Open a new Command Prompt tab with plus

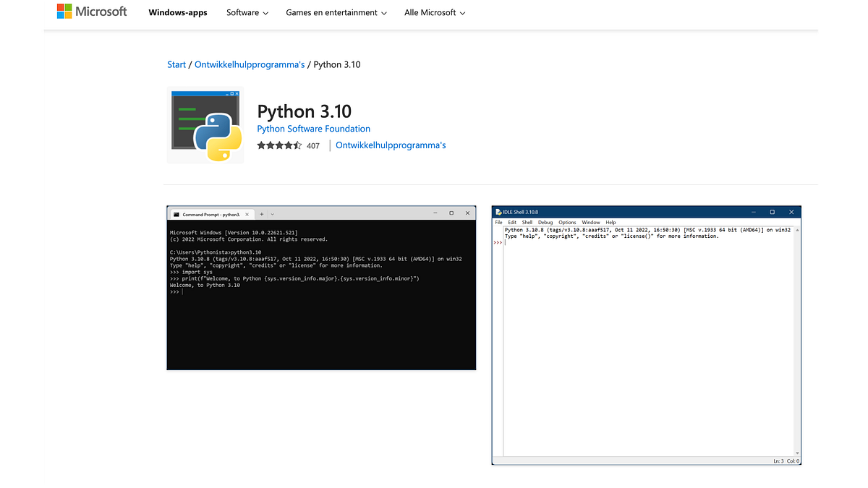tap(261, 214)
